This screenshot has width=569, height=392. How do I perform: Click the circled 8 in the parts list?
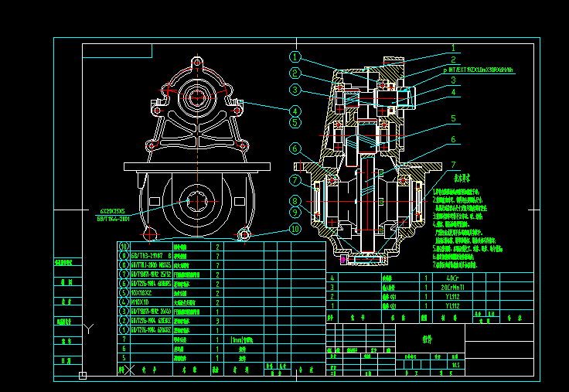coord(124,265)
